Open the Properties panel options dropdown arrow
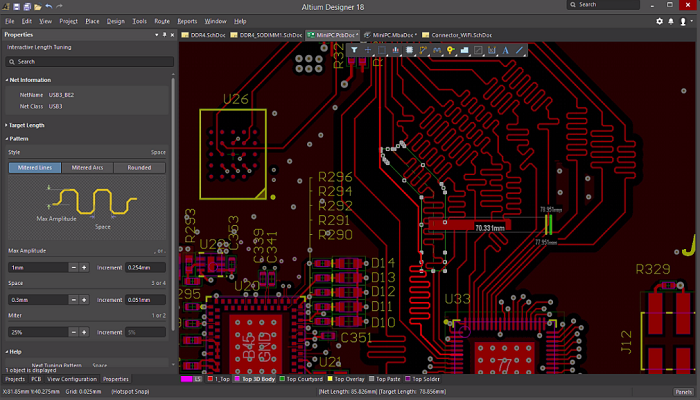Viewport: 700px width, 400px height. pos(156,34)
